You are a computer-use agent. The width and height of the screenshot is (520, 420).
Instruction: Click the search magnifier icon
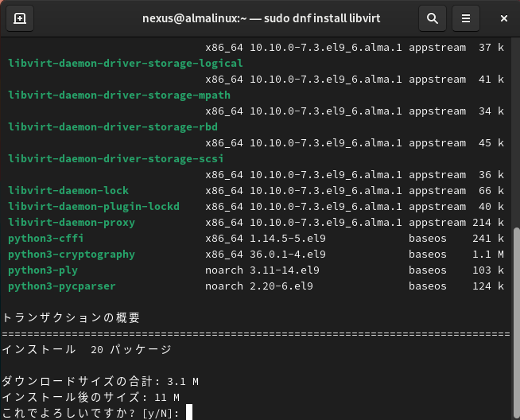pyautogui.click(x=432, y=17)
